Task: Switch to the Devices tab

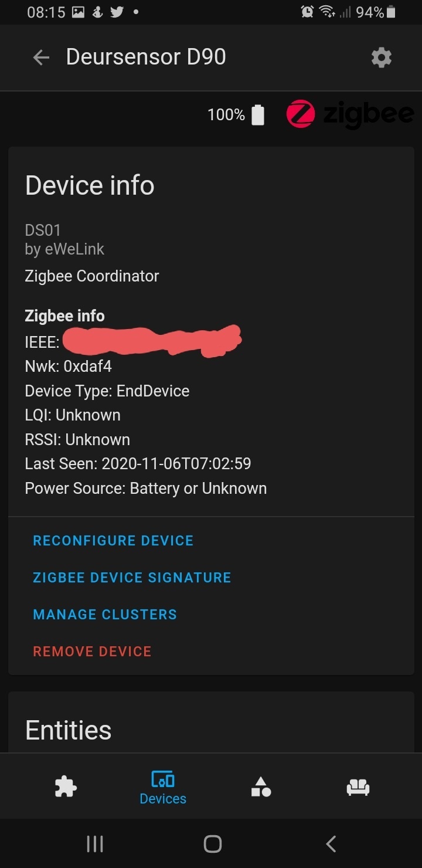Action: [163, 788]
